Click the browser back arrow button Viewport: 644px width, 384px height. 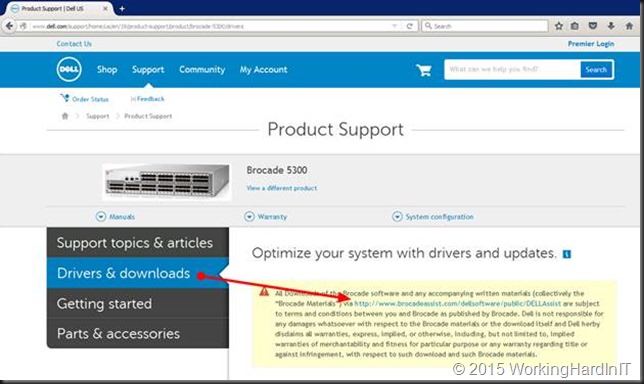click(9, 26)
